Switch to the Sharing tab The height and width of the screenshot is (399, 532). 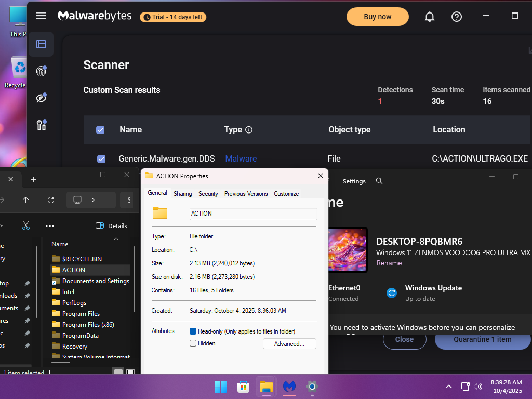click(x=182, y=194)
